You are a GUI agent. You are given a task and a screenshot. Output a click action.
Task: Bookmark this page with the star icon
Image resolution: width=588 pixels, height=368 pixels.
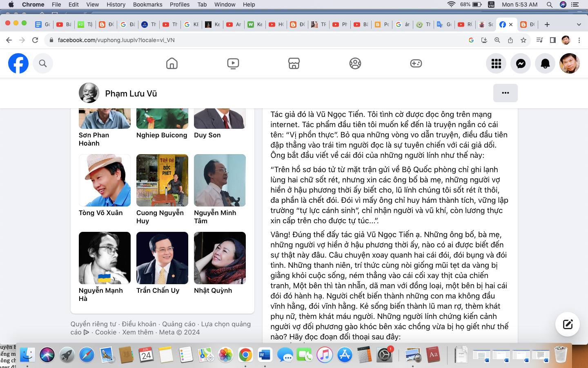[523, 40]
